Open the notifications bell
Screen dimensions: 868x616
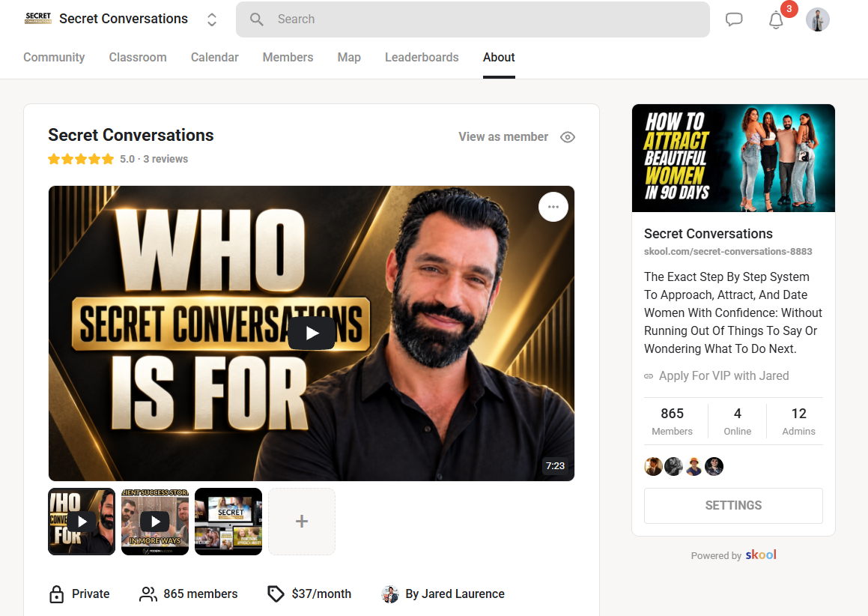click(x=776, y=20)
